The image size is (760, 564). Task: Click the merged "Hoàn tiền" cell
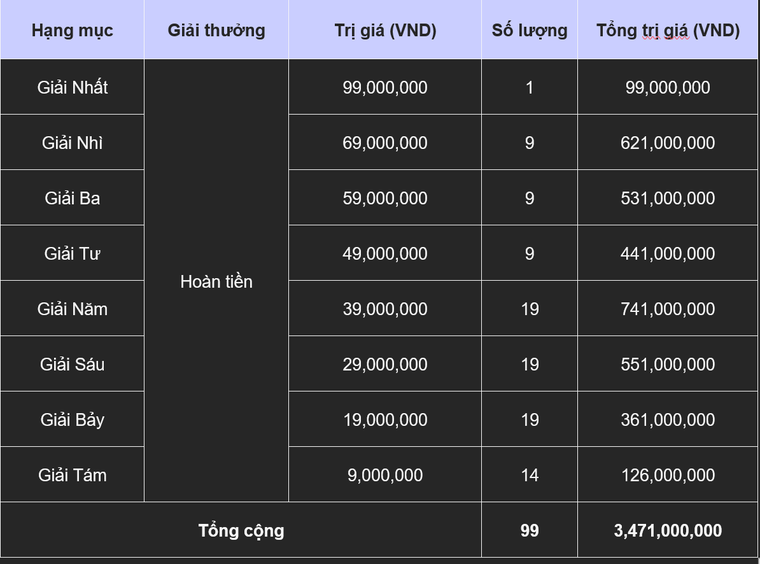pos(216,281)
